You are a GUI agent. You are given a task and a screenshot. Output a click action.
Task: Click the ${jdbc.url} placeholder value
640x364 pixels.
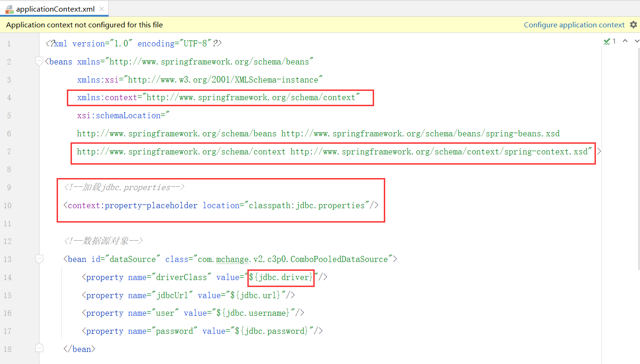coord(256,295)
